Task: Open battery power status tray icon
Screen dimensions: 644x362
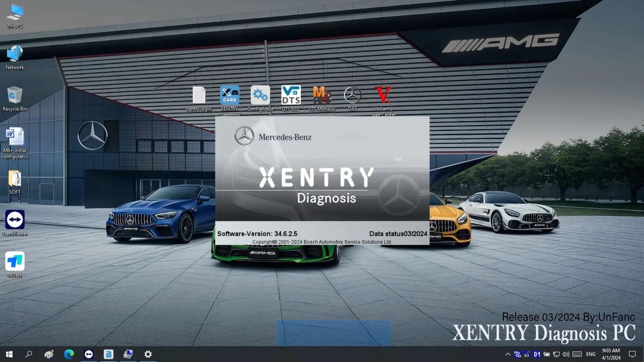Action: tap(547, 354)
